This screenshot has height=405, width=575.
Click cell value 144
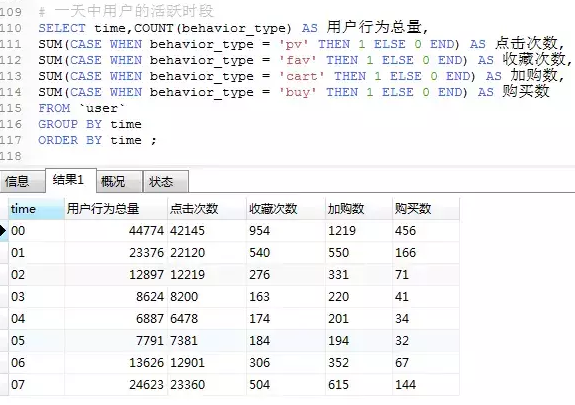click(x=405, y=385)
